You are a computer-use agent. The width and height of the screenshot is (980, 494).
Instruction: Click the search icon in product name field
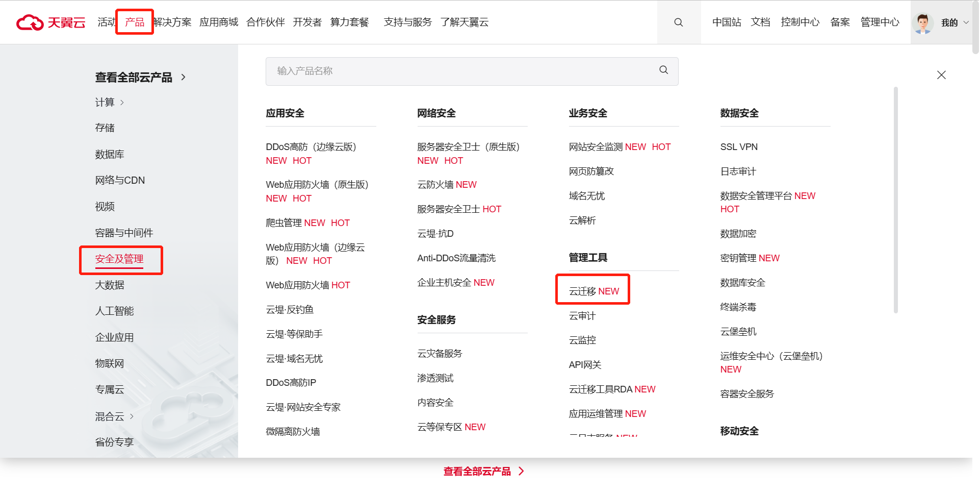click(x=663, y=70)
